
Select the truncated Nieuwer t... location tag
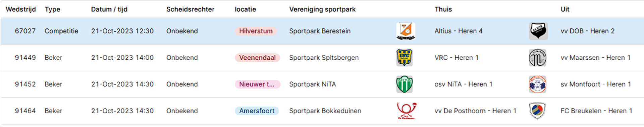click(x=257, y=84)
